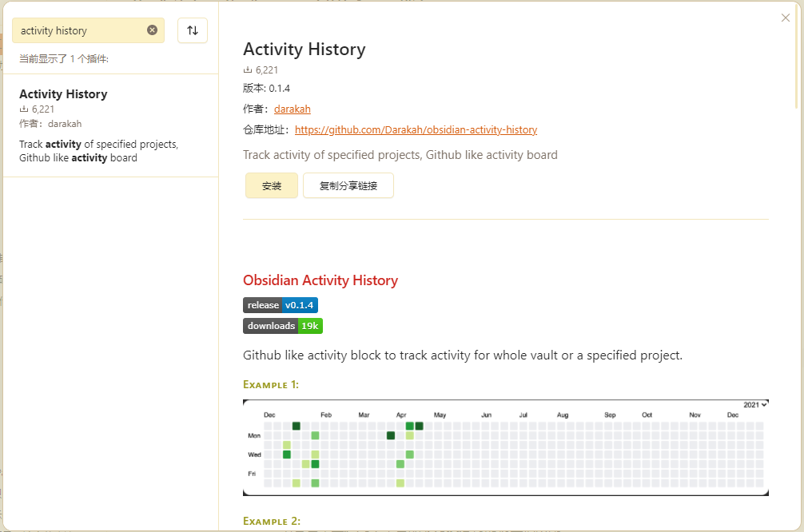Viewport: 804px width, 532px height.
Task: Clear the plugin search text
Action: (153, 30)
